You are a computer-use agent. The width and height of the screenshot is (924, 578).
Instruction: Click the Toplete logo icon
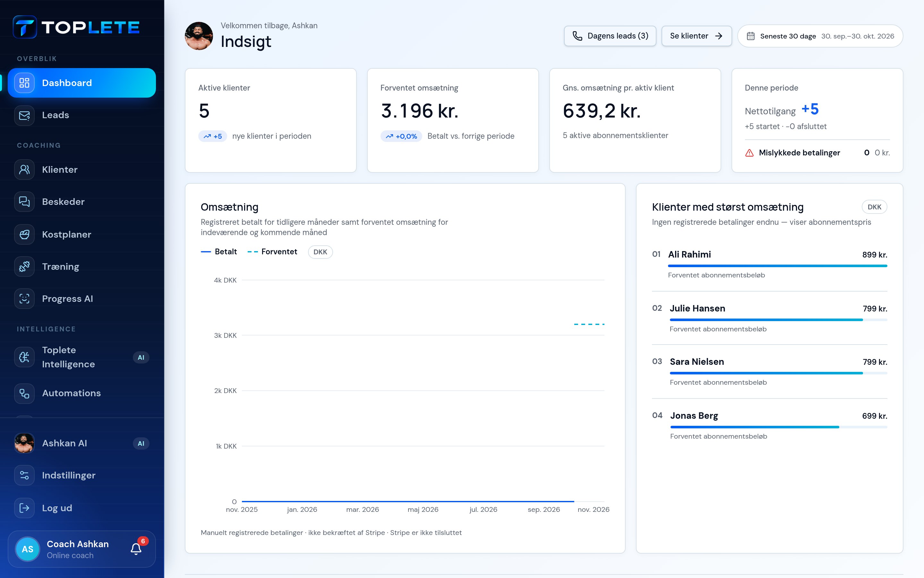coord(25,27)
